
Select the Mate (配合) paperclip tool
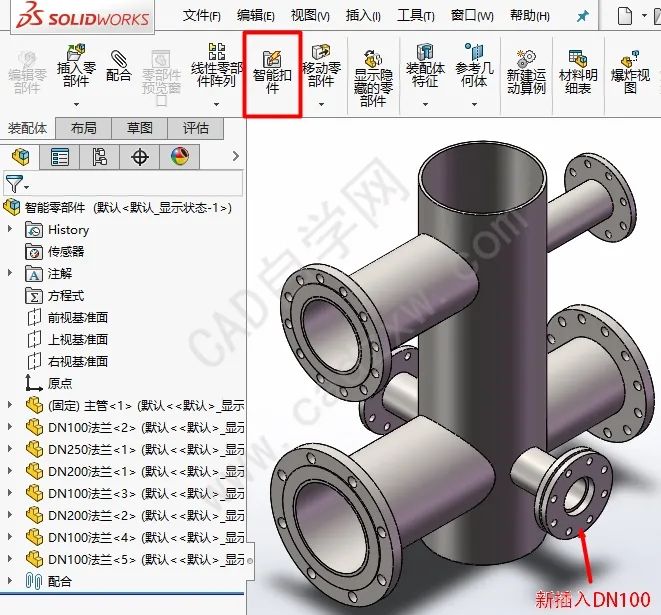[118, 67]
